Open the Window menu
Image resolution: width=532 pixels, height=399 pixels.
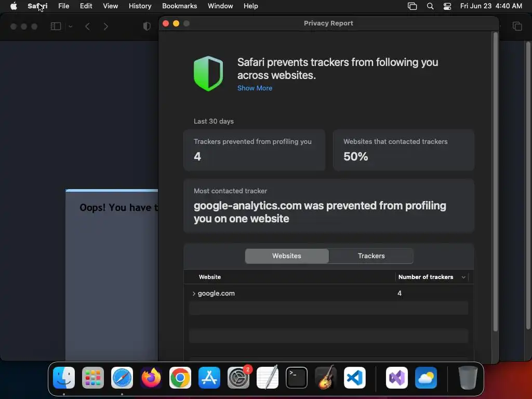click(x=220, y=6)
